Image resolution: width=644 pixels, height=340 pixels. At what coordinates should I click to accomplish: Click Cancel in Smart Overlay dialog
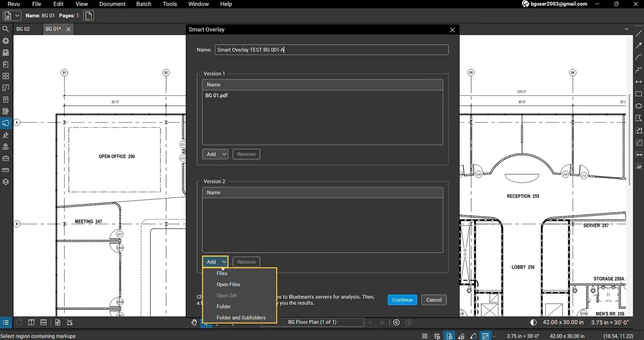[434, 300]
